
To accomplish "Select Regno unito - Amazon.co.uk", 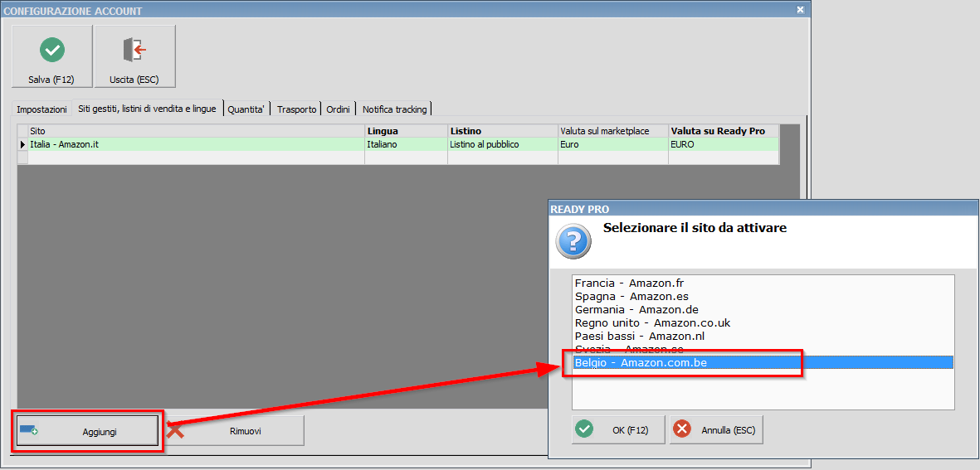I will 763,322.
